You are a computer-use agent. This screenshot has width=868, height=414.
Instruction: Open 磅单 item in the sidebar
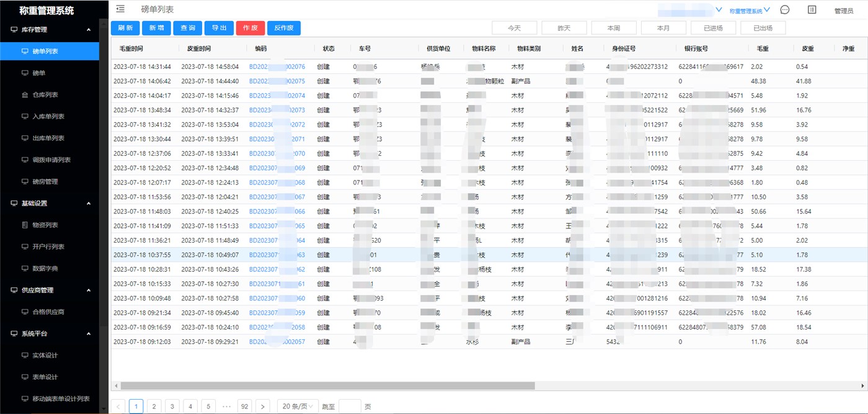coord(38,73)
